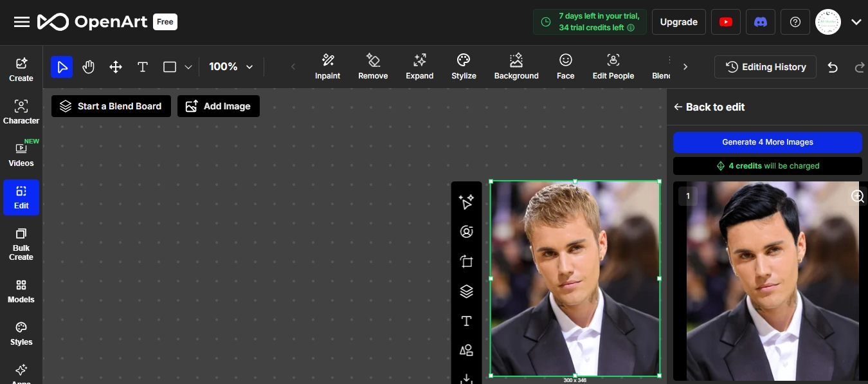The height and width of the screenshot is (384, 868).
Task: Open the zoom level 100% dropdown
Action: point(231,67)
